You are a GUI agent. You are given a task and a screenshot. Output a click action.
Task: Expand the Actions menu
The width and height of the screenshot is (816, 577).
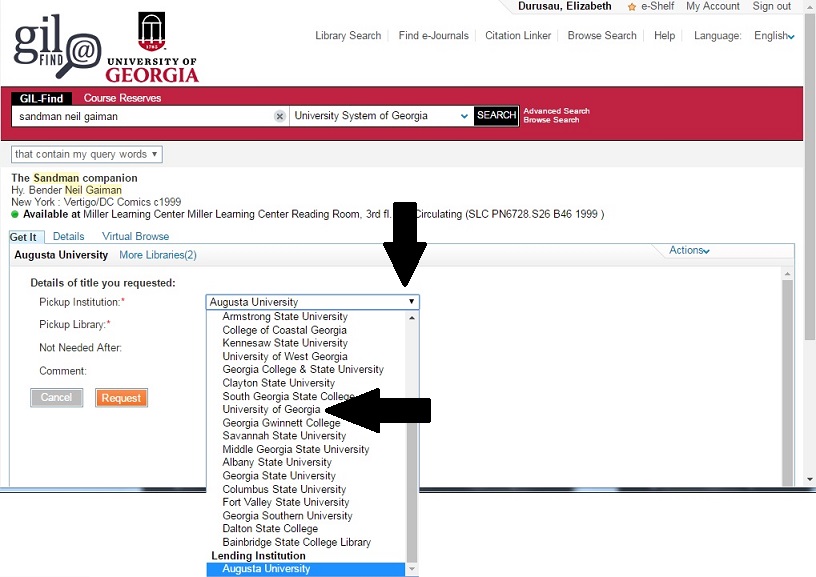click(x=689, y=250)
